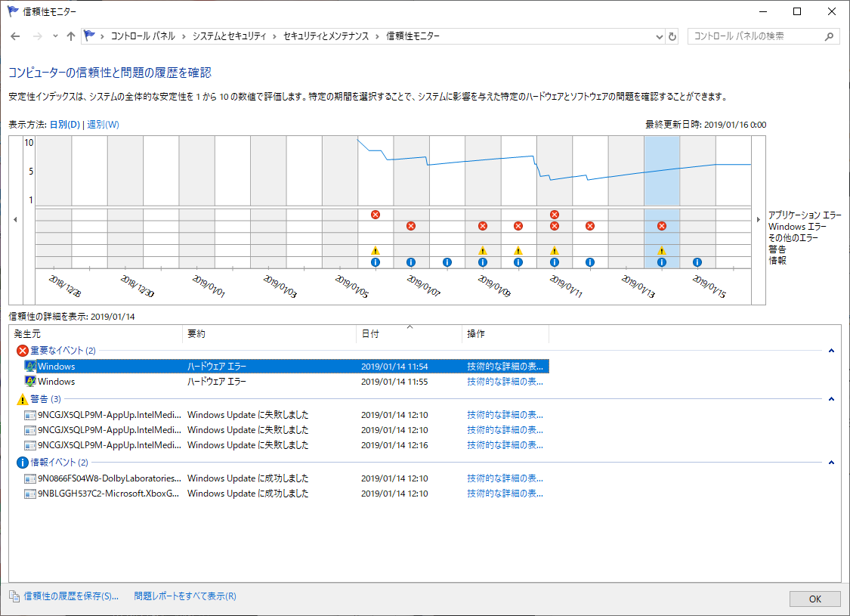Click the コントロール パネルの検索 search box
850x616 pixels.
(756, 36)
